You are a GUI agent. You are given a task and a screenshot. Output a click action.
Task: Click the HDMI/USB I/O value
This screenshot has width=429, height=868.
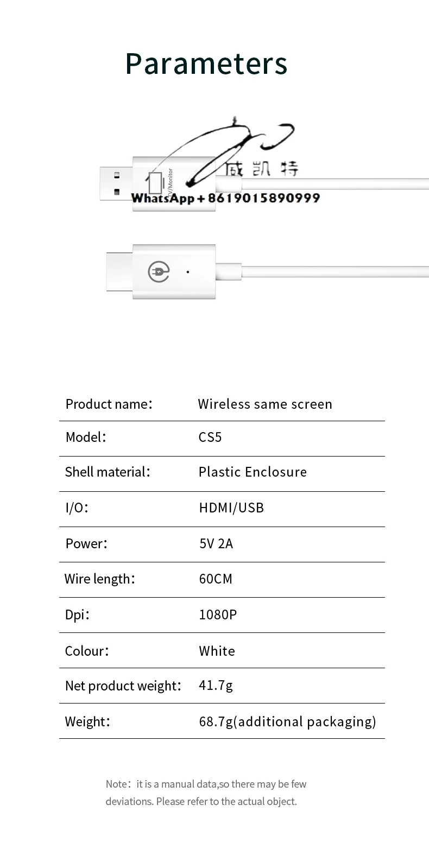231,508
